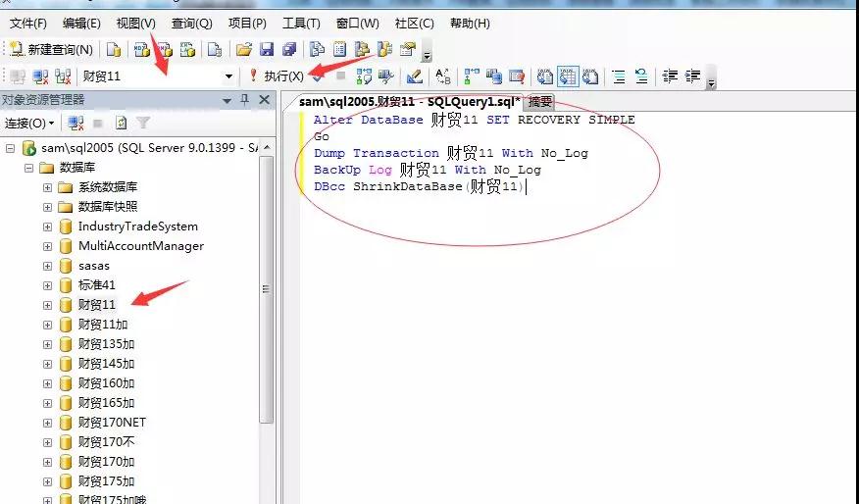Screen dimensions: 859x504
Task: Open the 连接(O) dropdown in Object Explorer
Action: (x=29, y=123)
